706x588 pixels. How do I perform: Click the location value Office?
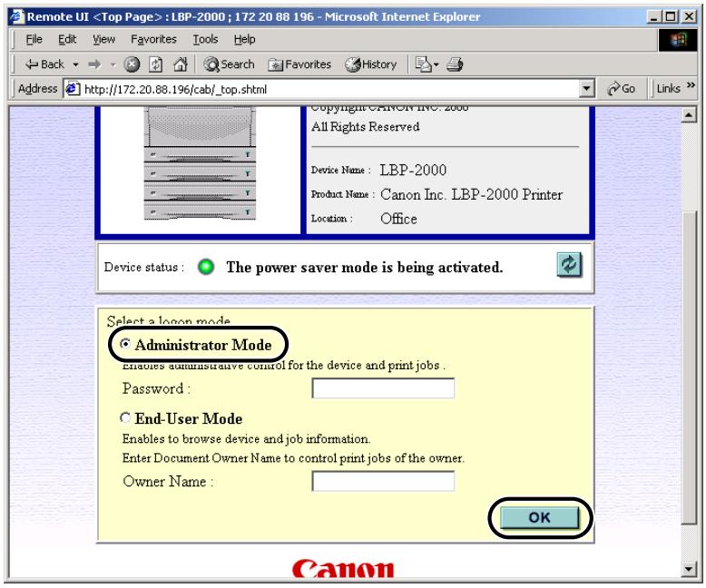click(x=398, y=219)
